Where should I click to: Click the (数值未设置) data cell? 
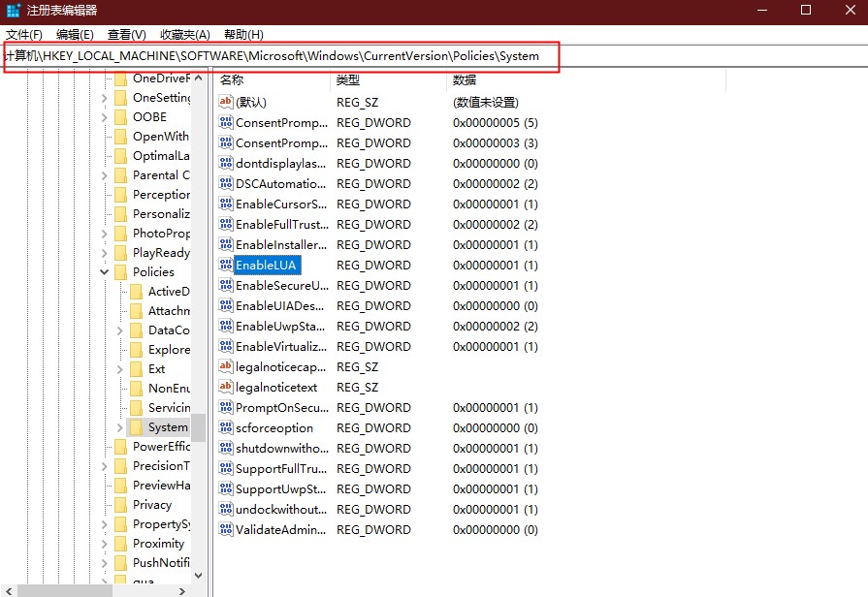[x=486, y=103]
